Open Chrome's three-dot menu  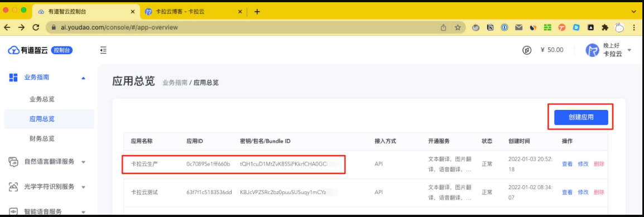pyautogui.click(x=635, y=27)
